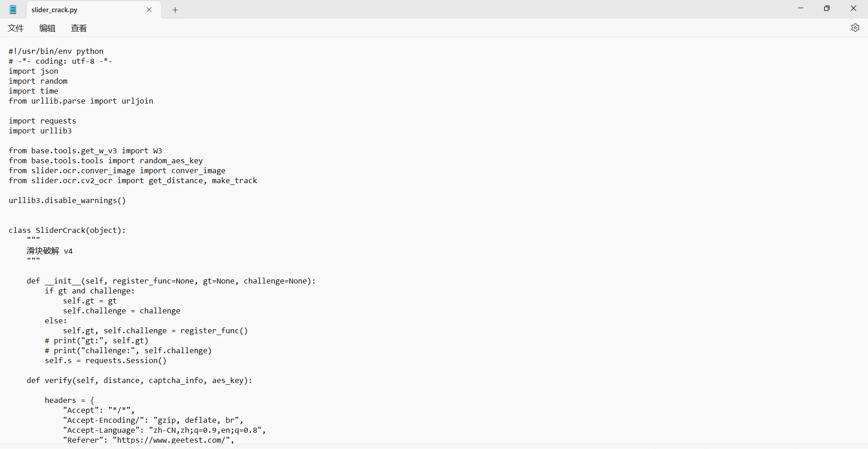Click the 'self.s = requests.Session()' line
Screen dimensions: 868x449
(x=106, y=360)
